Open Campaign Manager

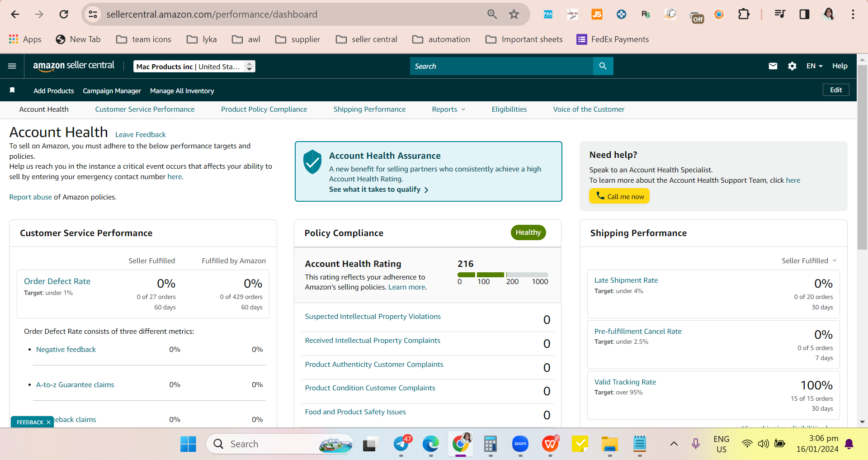[112, 91]
